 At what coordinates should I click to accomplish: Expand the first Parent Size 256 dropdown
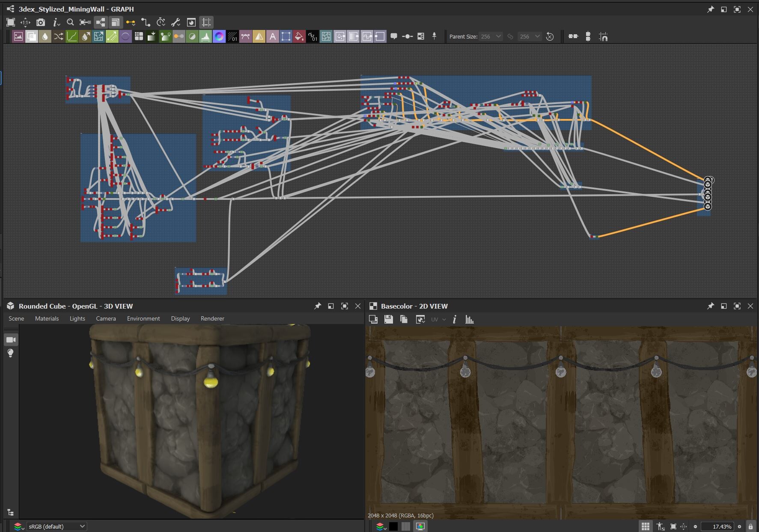coord(499,36)
